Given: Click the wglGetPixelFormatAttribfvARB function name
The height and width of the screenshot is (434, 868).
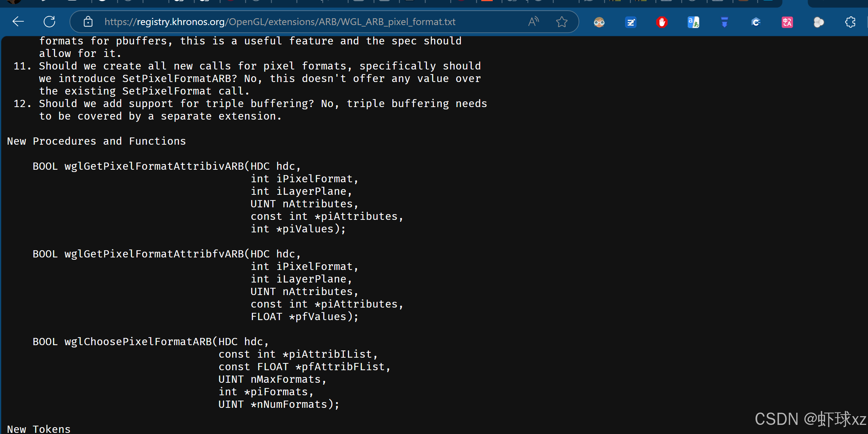Looking at the screenshot, I should pyautogui.click(x=154, y=254).
